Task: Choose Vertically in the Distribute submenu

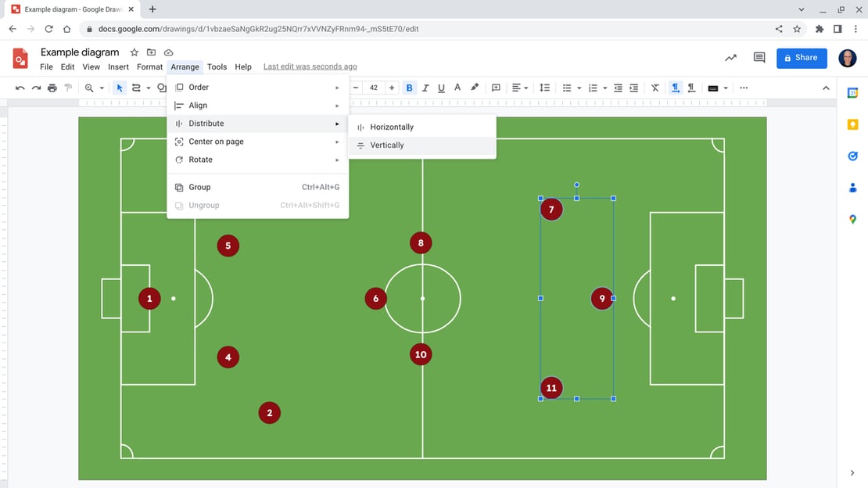Action: point(386,145)
